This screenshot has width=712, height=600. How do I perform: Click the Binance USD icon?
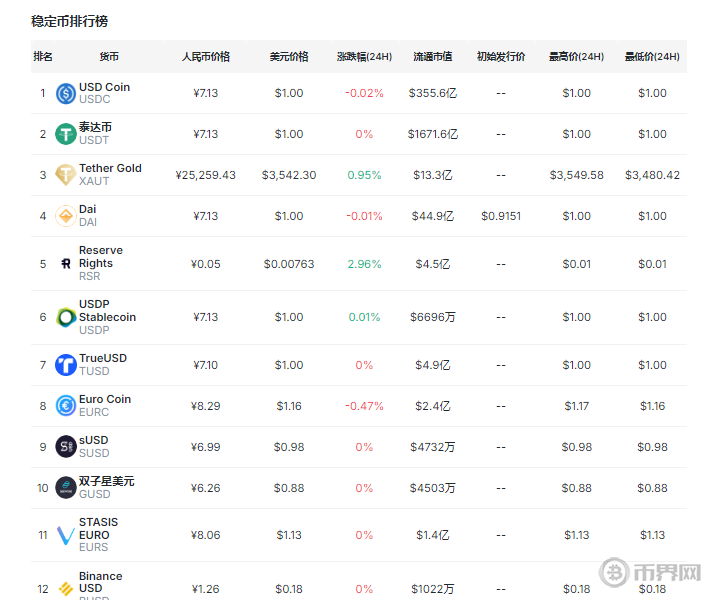pyautogui.click(x=66, y=588)
